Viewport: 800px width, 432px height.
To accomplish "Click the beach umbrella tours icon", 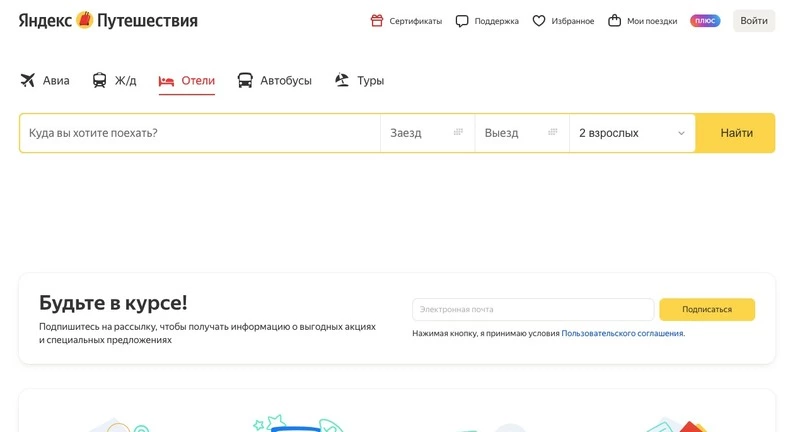I will [342, 81].
